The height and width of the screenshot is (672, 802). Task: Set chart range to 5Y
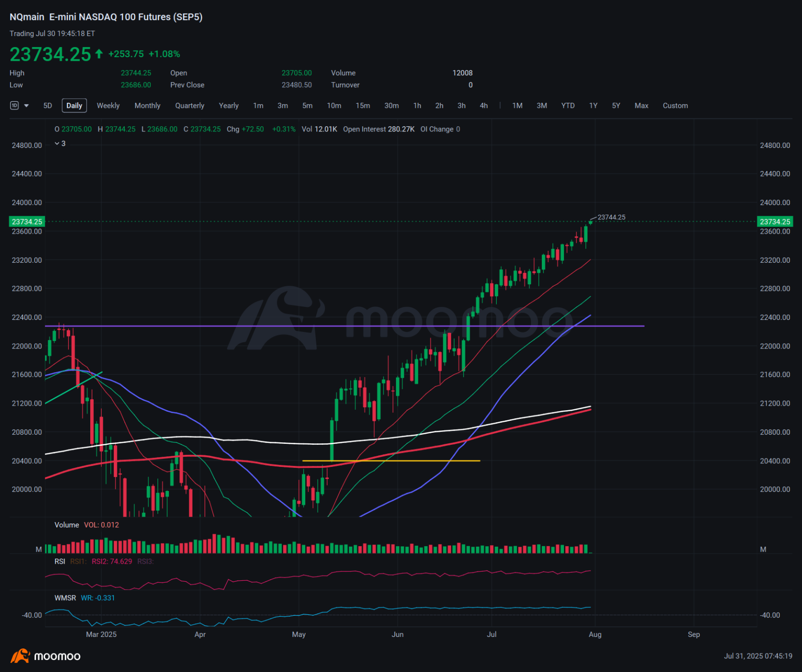pos(616,105)
